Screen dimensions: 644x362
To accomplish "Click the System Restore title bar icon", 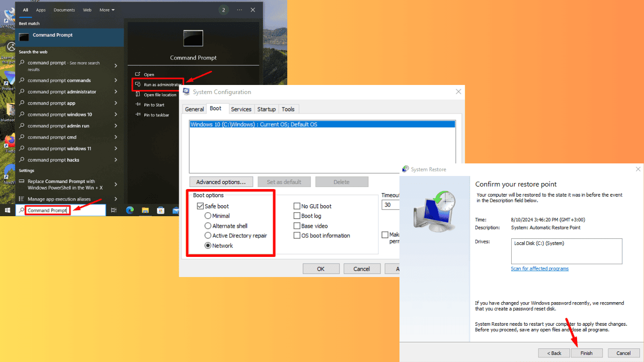I will [x=405, y=169].
